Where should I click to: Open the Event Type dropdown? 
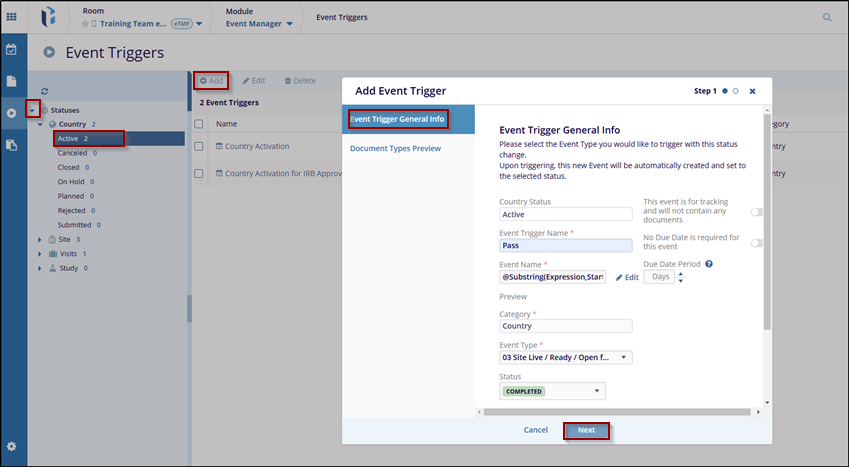click(566, 357)
